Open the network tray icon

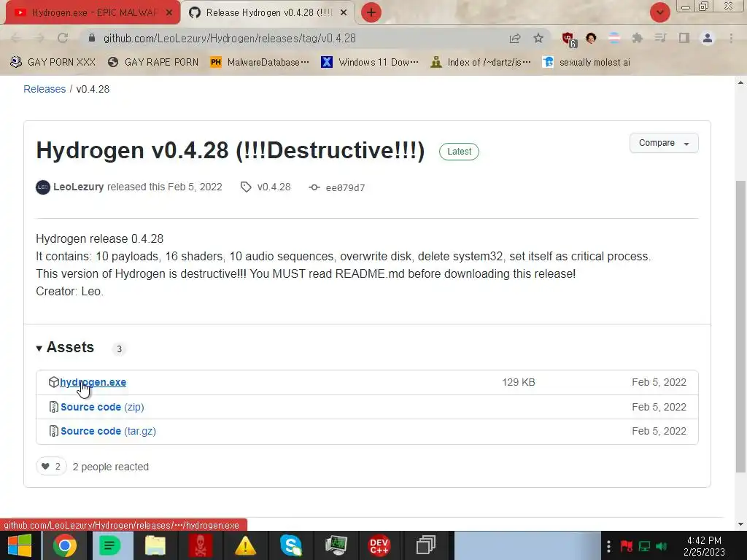tap(644, 545)
